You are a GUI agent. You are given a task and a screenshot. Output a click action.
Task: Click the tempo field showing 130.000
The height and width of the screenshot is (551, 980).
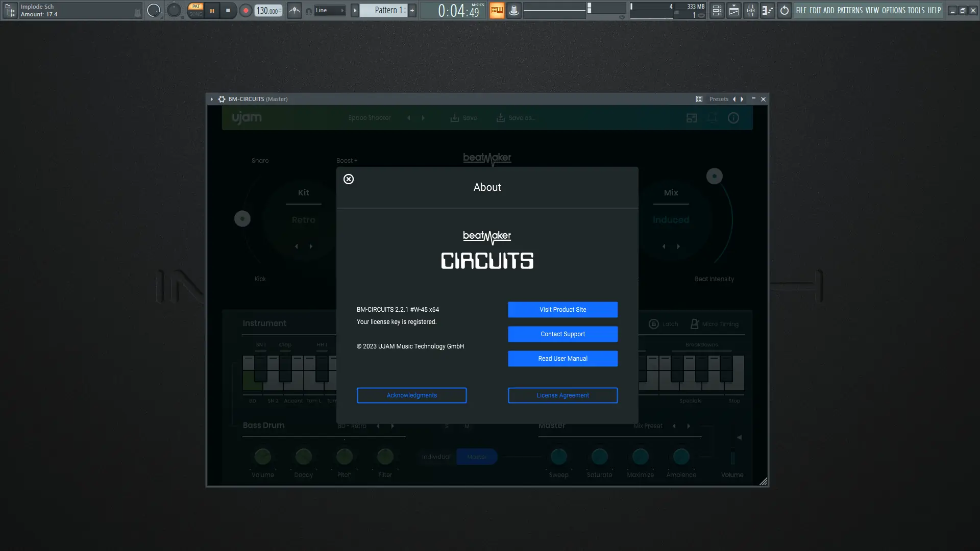tap(267, 11)
